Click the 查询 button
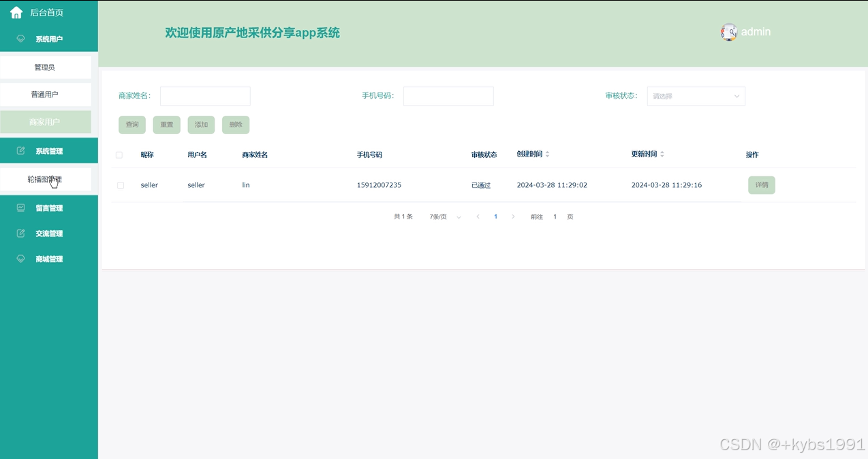Screen dimensions: 868x459 click(132, 125)
